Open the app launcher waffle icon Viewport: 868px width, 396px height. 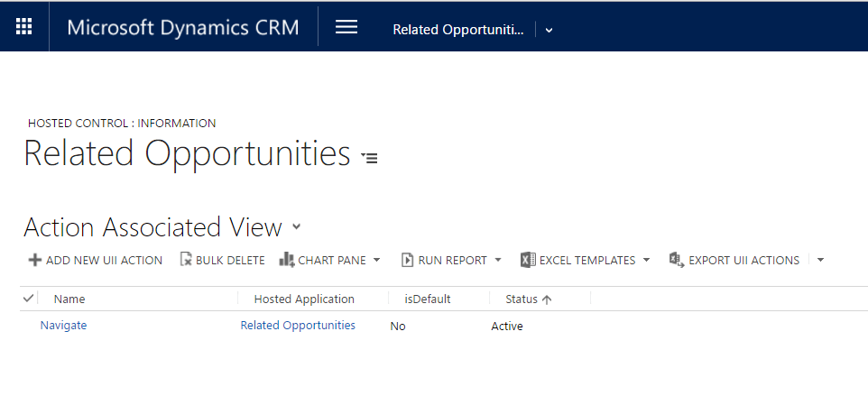point(24,27)
